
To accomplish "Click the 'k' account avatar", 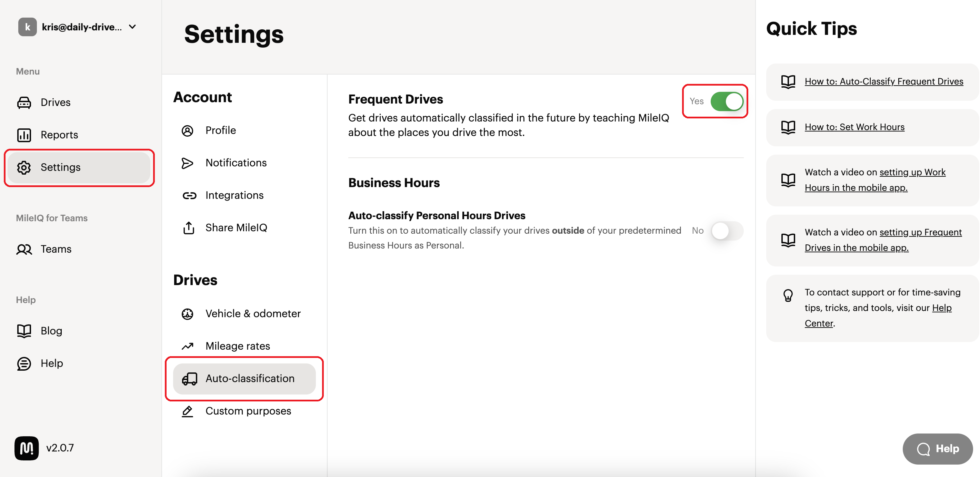I will (27, 27).
